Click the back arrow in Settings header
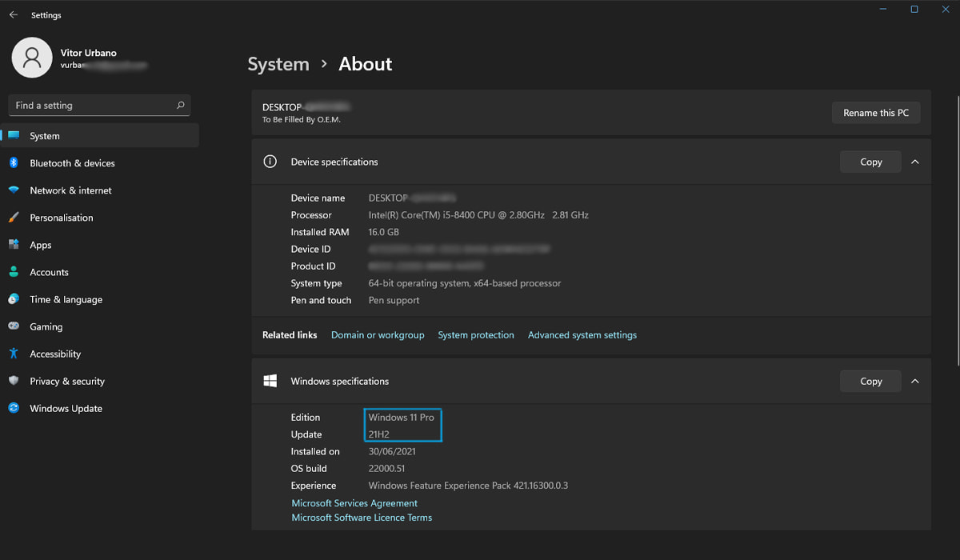 click(14, 15)
